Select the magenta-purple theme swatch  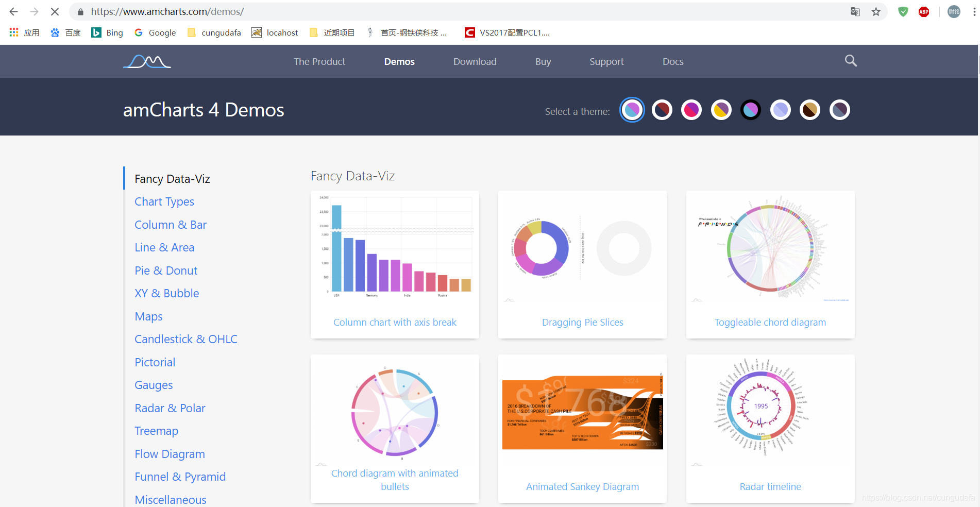point(691,110)
